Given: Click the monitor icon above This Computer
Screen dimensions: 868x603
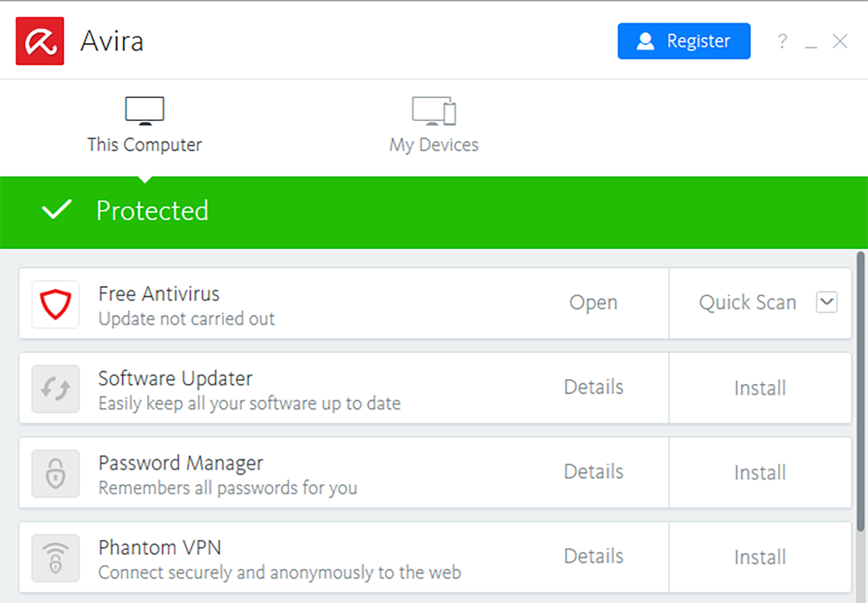Looking at the screenshot, I should pos(145,110).
